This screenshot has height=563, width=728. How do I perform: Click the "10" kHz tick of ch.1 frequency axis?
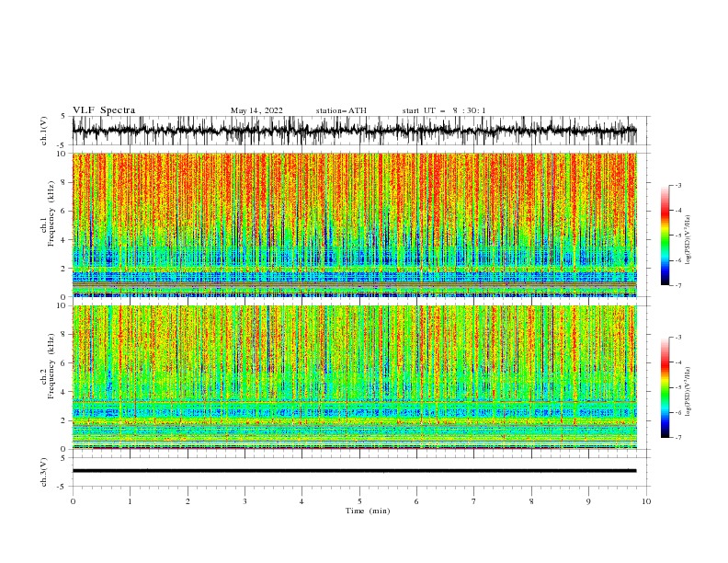[62, 154]
